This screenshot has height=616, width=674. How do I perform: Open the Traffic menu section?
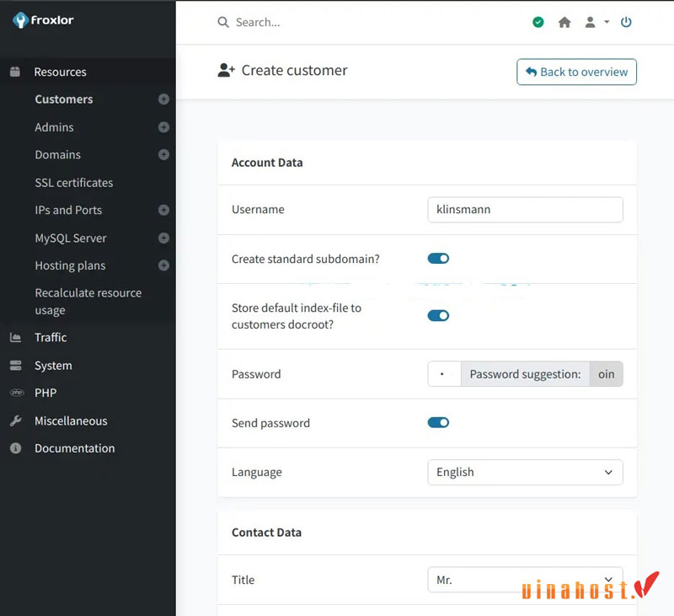point(51,337)
